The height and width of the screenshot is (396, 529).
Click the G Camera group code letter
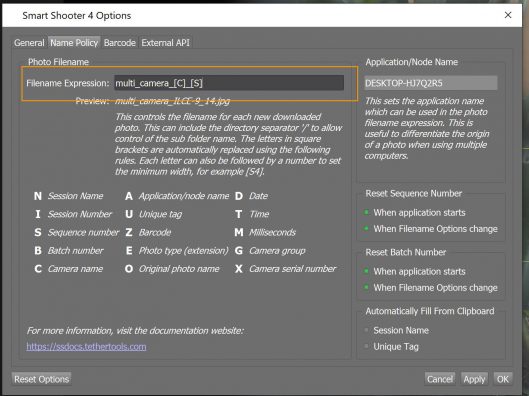click(x=239, y=251)
